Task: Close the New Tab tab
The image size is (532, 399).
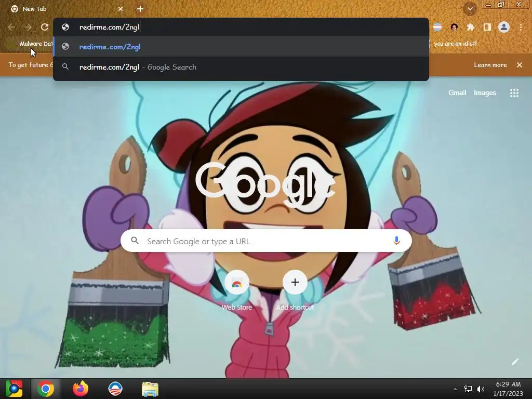Action: coord(121,9)
